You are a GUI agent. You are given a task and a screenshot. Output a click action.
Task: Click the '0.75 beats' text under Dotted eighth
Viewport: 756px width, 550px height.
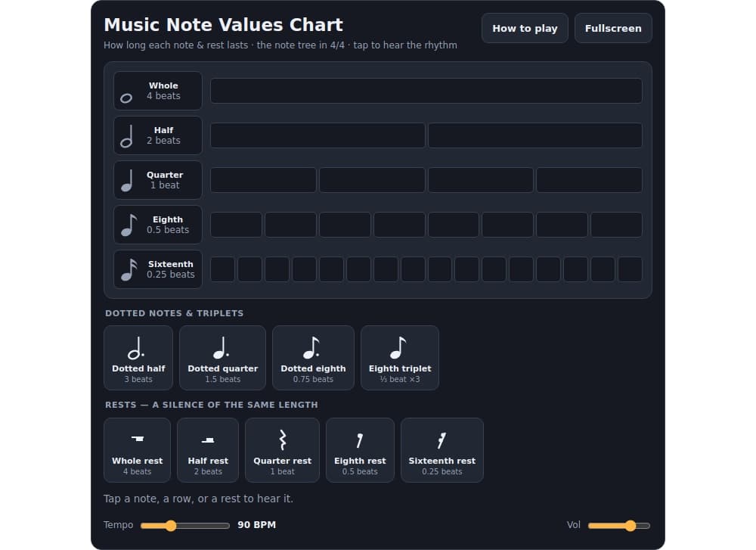tap(313, 379)
